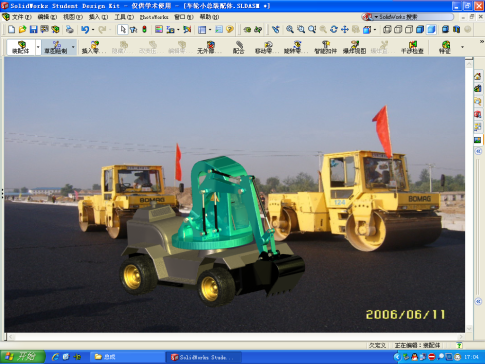Click the Exploded View tool (爆炸视图)
The height and width of the screenshot is (364, 485).
[354, 47]
